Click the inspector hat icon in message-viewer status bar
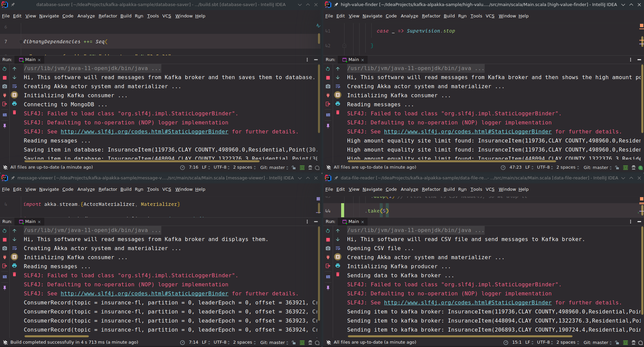The height and width of the screenshot is (347, 644). tap(310, 343)
